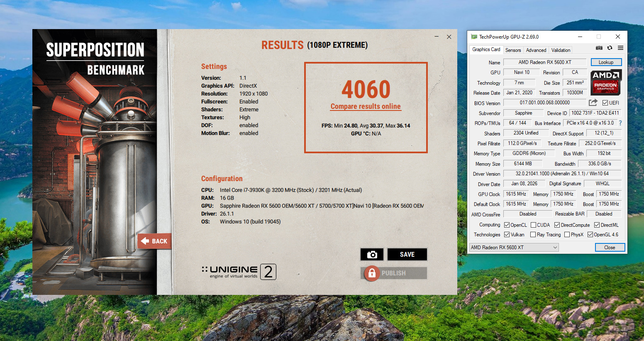The image size is (644, 341).
Task: Click the Die Size value 251 mm²
Action: pos(575,83)
